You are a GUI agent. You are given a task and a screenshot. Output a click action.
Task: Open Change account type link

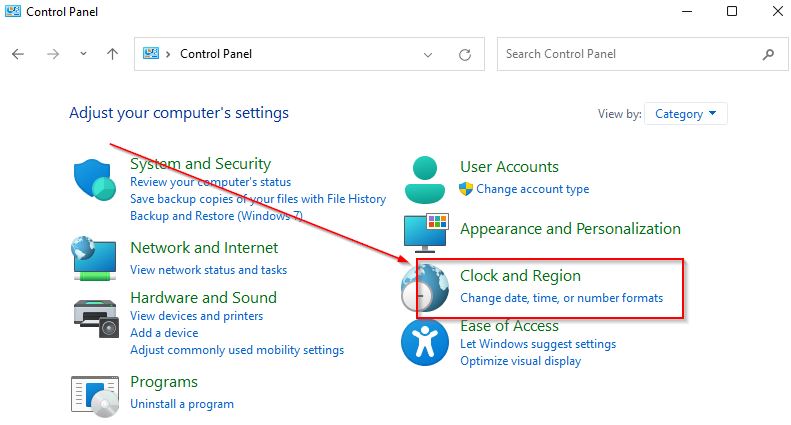click(533, 189)
